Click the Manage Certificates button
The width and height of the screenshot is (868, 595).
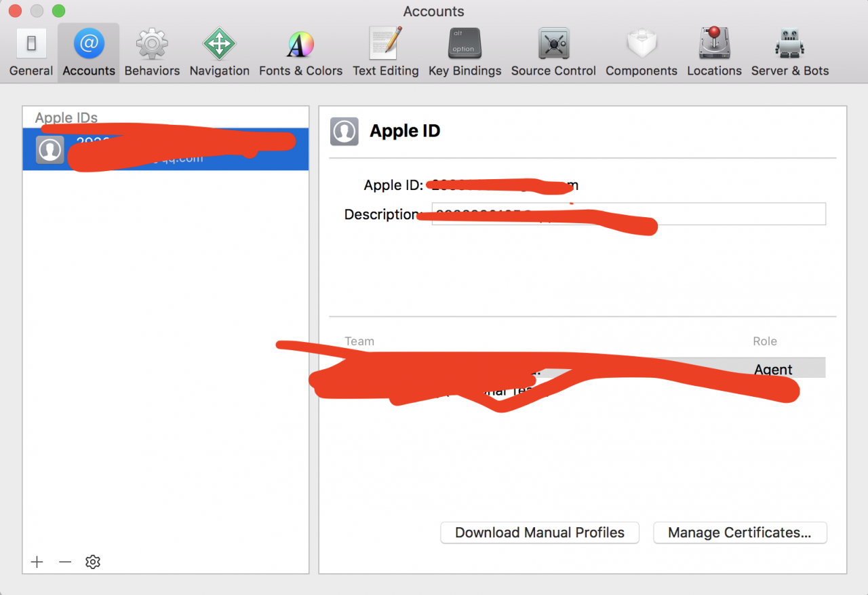click(x=740, y=533)
